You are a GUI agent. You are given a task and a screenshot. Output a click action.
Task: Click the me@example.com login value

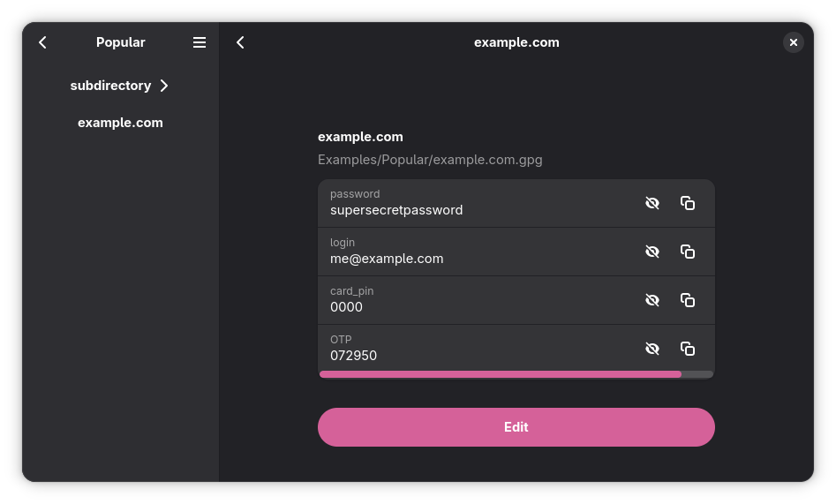pos(387,259)
